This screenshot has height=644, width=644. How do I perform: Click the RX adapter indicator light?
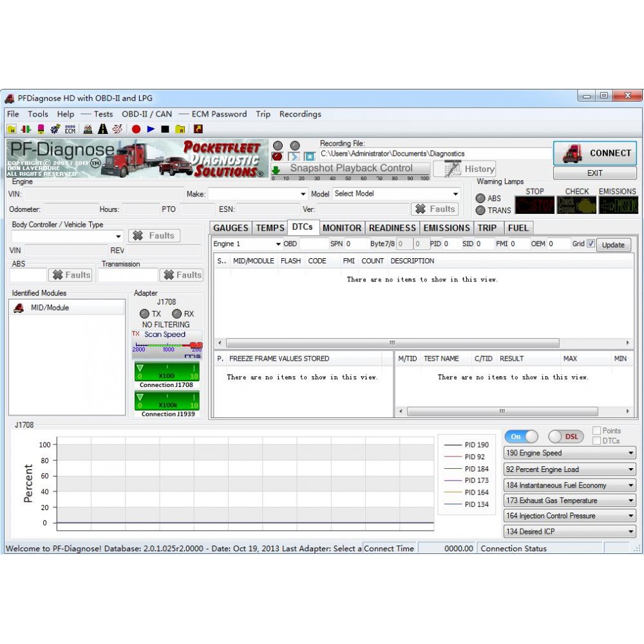(176, 314)
